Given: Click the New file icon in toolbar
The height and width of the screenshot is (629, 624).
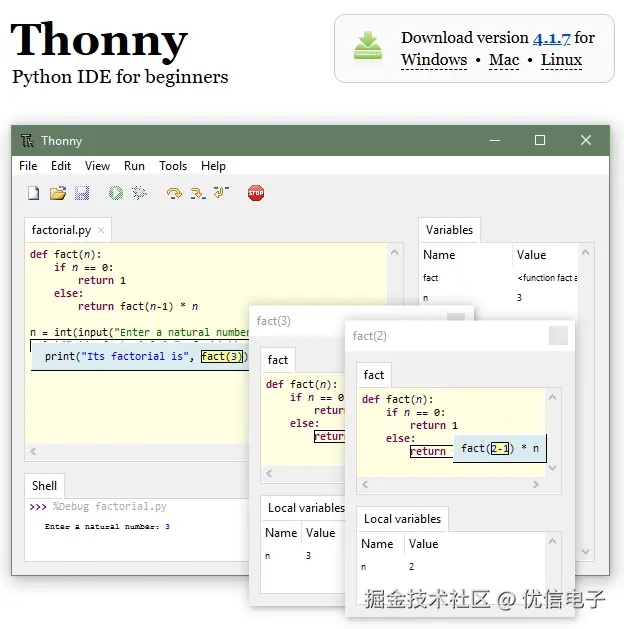Looking at the screenshot, I should pyautogui.click(x=34, y=193).
